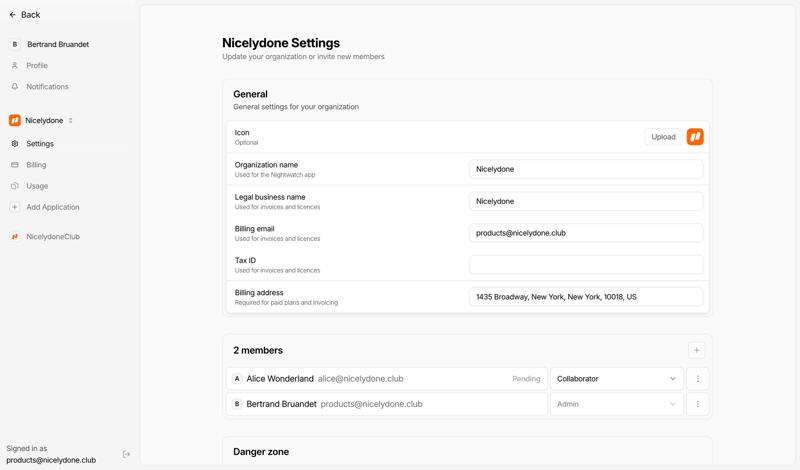Click Alice Wonderland's avatar letter A
The image size is (800, 470).
click(237, 379)
